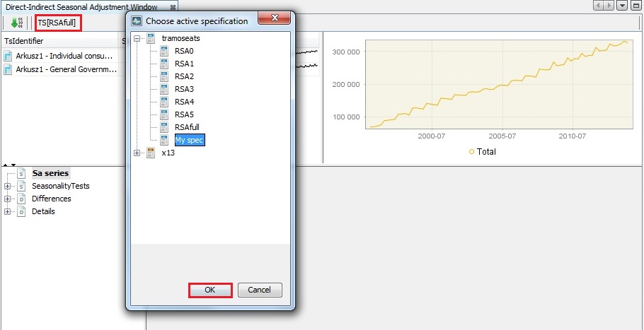This screenshot has height=330, width=644.
Task: Click the x13 folder icon
Action: click(151, 153)
